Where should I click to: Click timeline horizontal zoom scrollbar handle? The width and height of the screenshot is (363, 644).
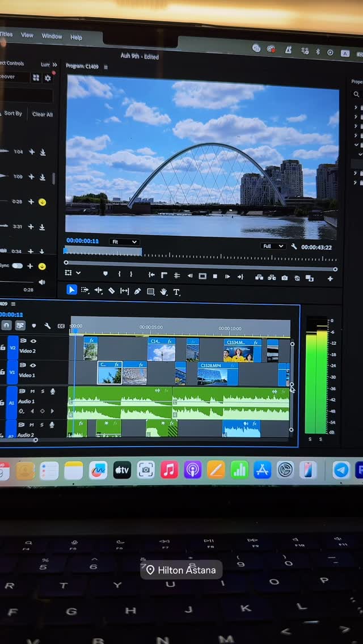tap(36, 440)
